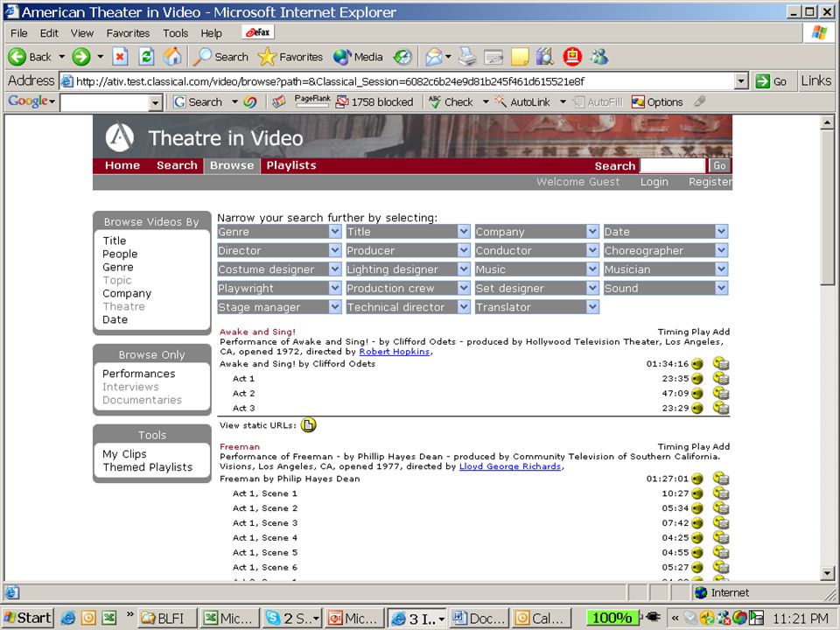
Task: Click the Google toolbar PageRank indicator
Action: coord(312,100)
